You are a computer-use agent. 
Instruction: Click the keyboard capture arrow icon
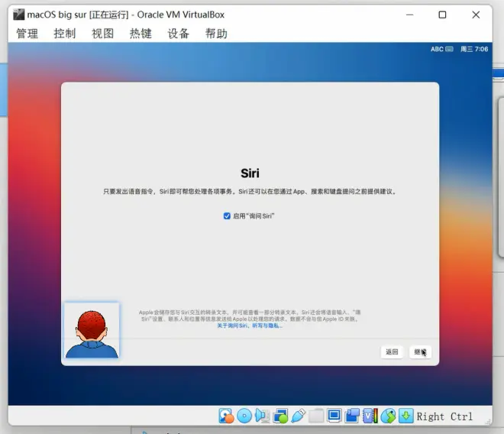pos(406,416)
